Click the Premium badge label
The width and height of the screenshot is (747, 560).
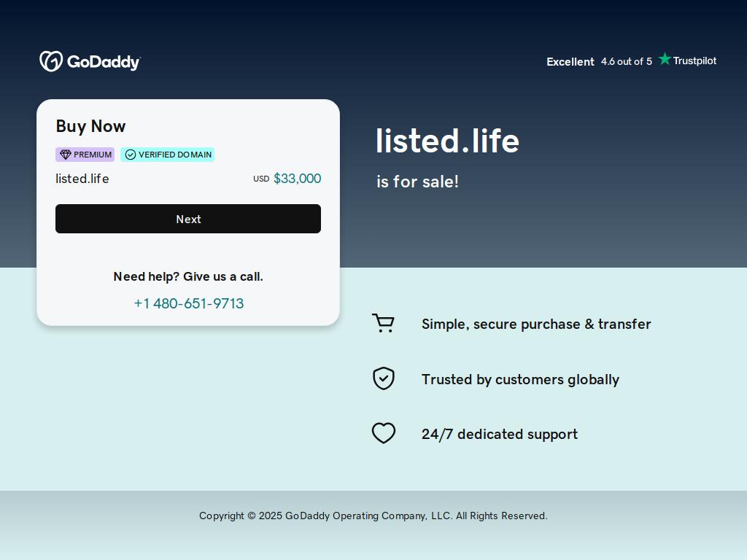85,155
